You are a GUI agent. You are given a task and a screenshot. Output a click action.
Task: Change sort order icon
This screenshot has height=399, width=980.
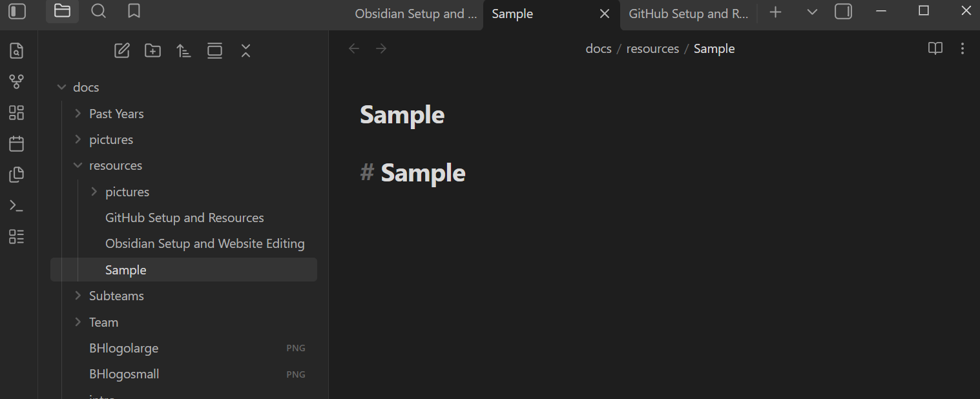184,50
